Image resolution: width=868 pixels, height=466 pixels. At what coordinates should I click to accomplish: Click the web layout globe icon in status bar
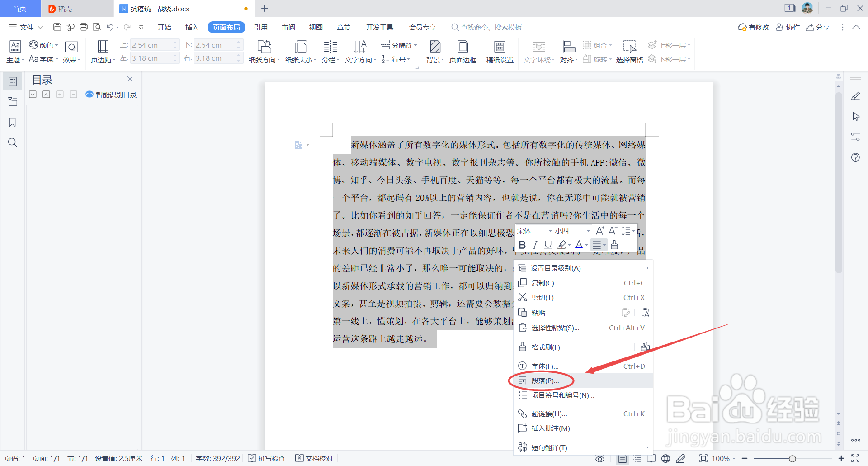tap(665, 458)
